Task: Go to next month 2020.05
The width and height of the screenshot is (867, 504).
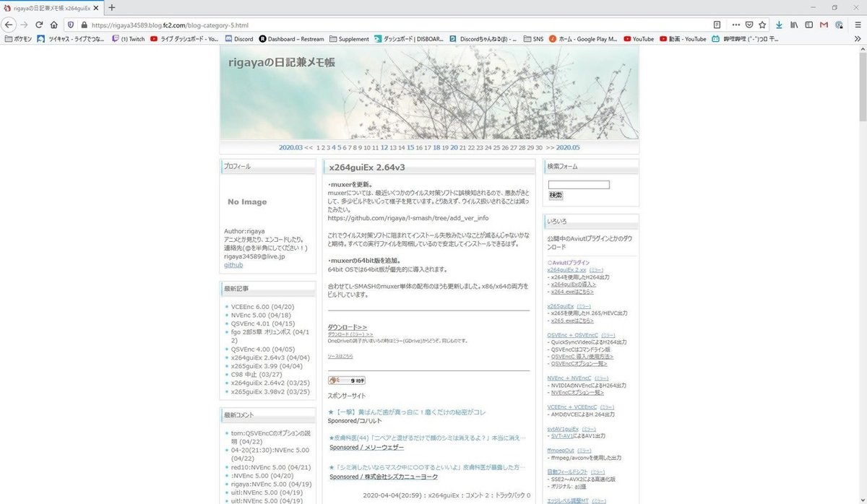Action: click(x=568, y=147)
